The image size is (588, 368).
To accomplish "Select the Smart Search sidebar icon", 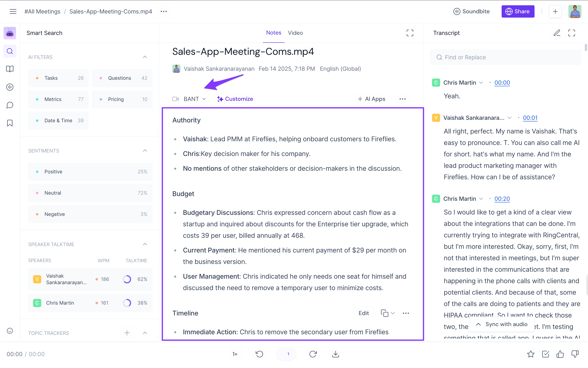I will [10, 51].
